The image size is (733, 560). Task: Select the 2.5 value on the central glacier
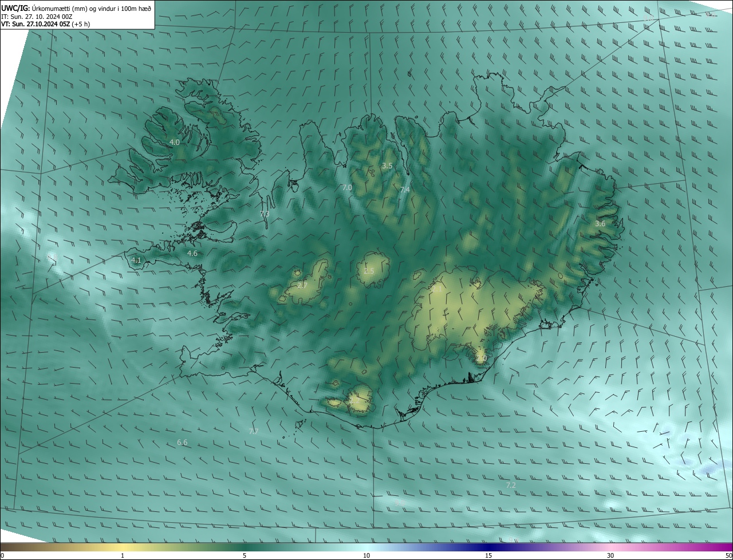click(369, 271)
